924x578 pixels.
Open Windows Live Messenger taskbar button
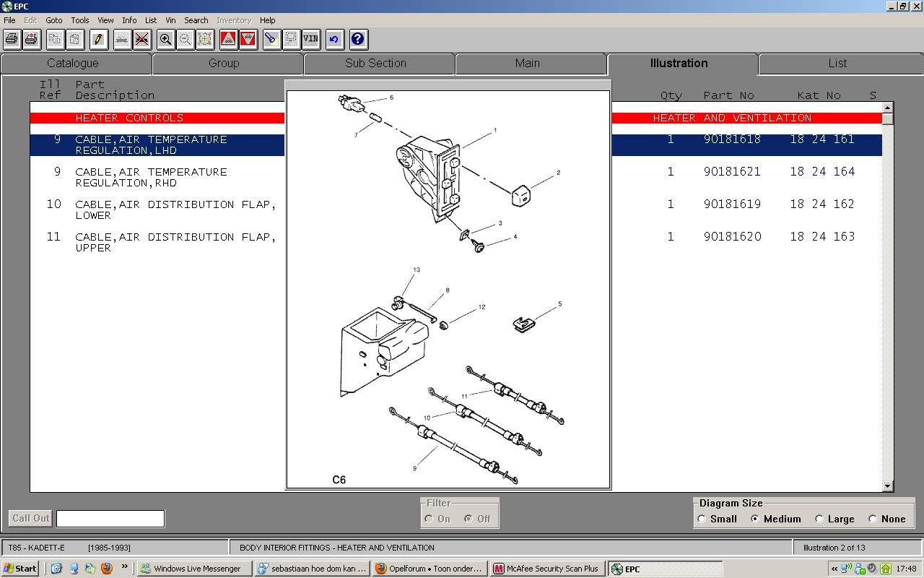[195, 569]
